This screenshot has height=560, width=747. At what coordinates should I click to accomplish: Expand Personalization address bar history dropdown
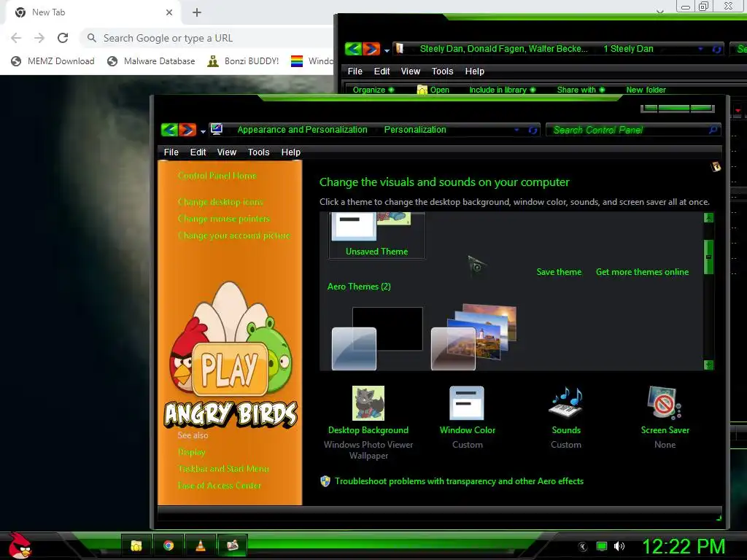[x=516, y=130]
